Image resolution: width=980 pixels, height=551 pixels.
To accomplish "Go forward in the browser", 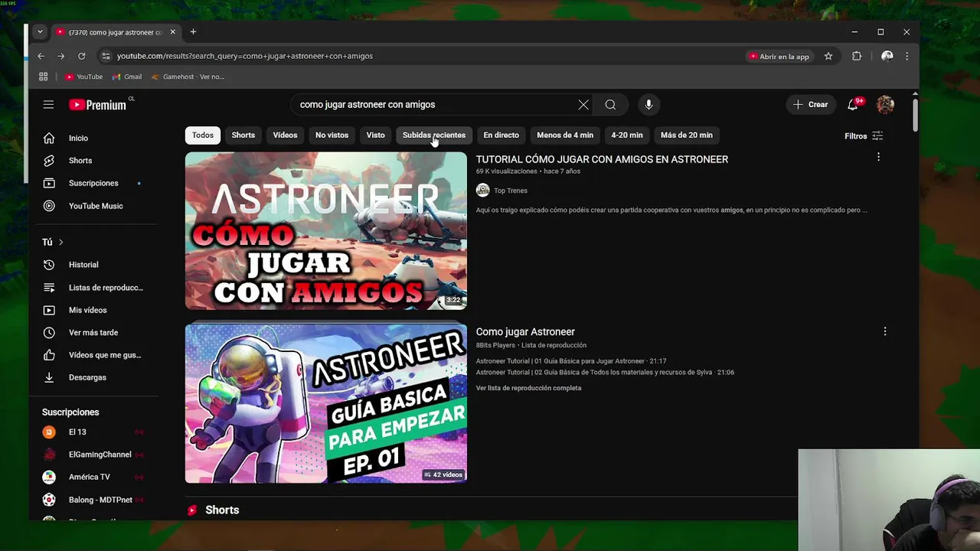I will coord(61,56).
